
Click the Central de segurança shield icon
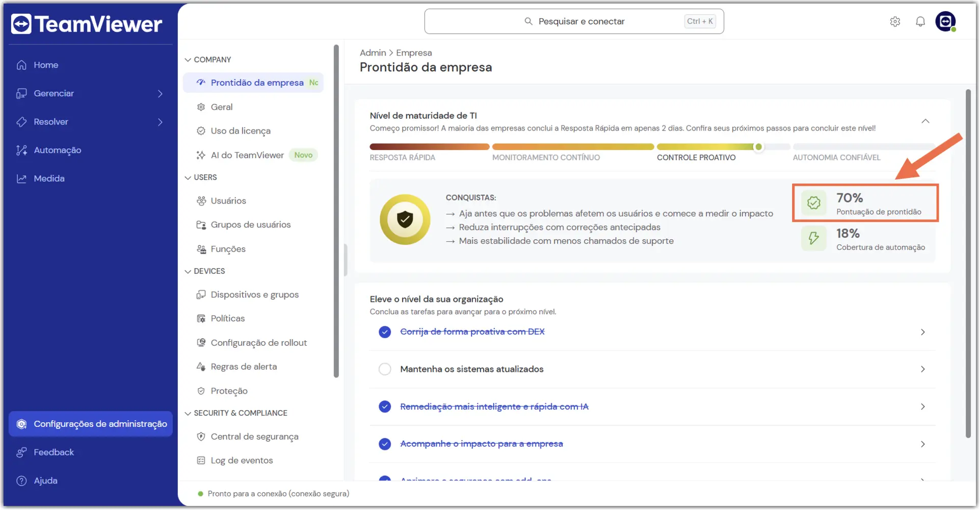coord(201,437)
